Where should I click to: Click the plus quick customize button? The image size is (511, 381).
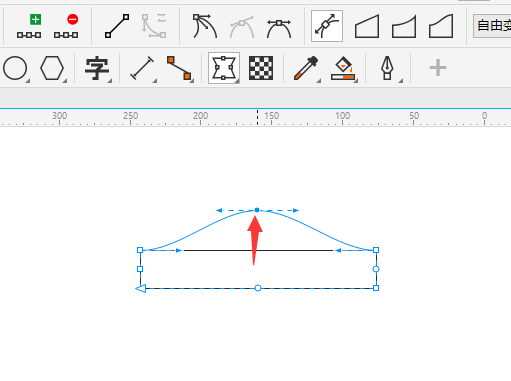pos(438,68)
